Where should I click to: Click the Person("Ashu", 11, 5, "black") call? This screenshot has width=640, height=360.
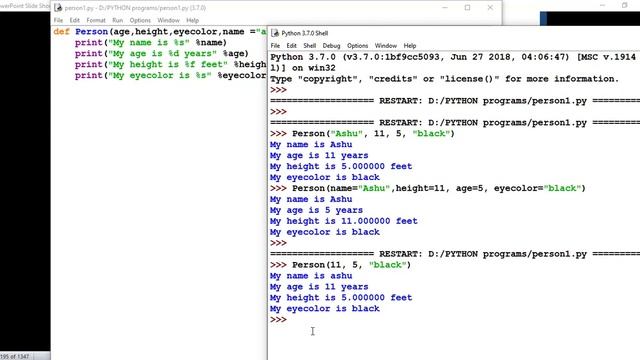click(373, 134)
